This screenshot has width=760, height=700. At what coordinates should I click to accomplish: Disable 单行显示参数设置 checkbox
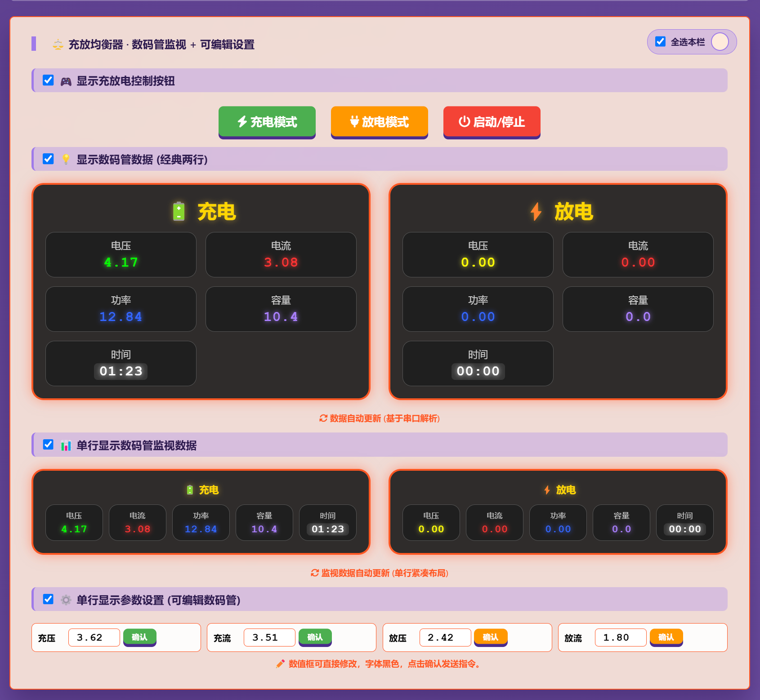pos(48,599)
